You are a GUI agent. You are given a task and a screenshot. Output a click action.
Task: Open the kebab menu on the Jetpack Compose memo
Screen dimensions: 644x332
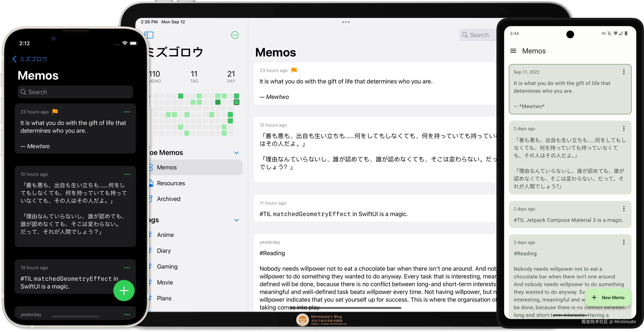tap(624, 209)
